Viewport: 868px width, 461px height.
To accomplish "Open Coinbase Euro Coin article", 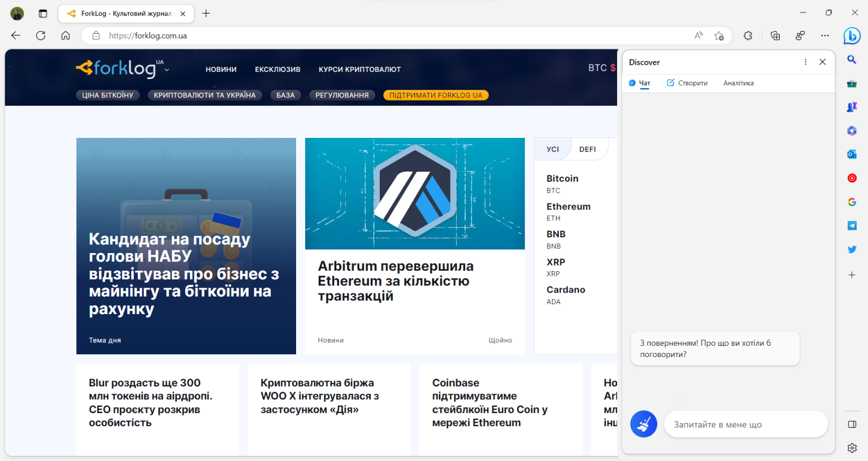I will tap(490, 403).
